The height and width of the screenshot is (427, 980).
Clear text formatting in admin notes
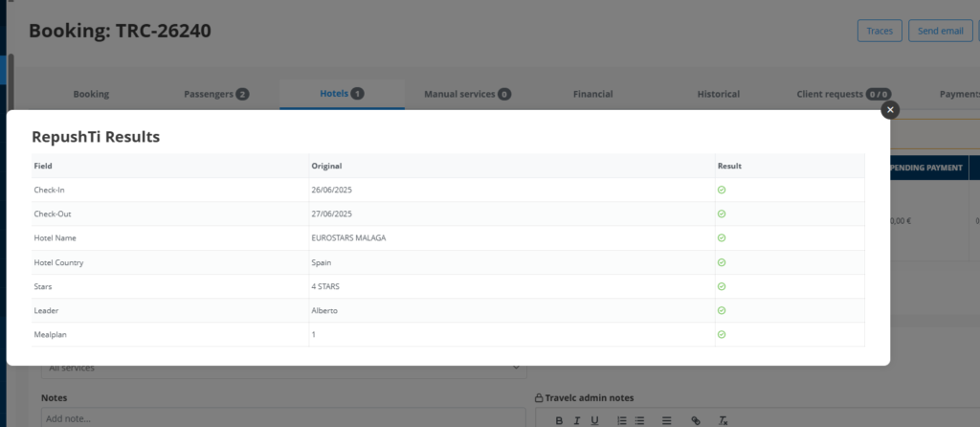coord(723,420)
